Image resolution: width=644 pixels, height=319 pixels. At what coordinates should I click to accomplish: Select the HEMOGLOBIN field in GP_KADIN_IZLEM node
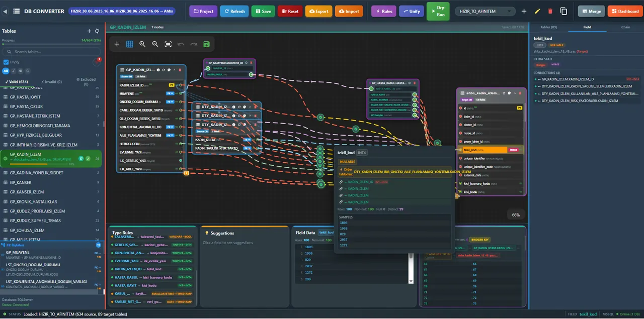point(150,144)
